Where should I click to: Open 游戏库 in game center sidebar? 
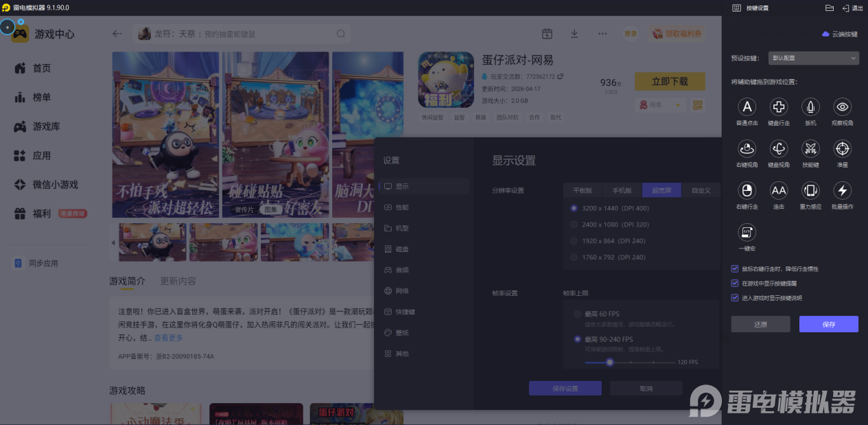[47, 126]
